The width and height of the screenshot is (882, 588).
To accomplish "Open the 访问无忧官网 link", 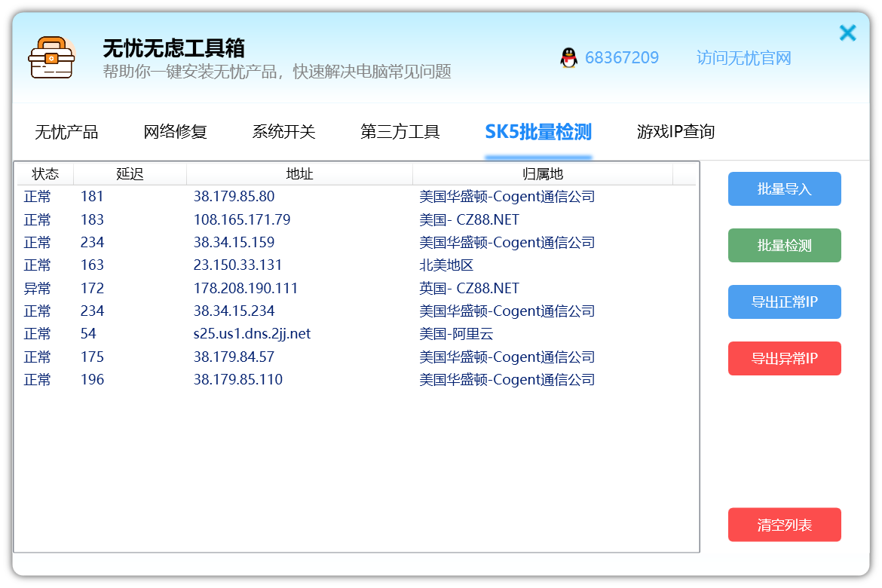I will [x=743, y=58].
